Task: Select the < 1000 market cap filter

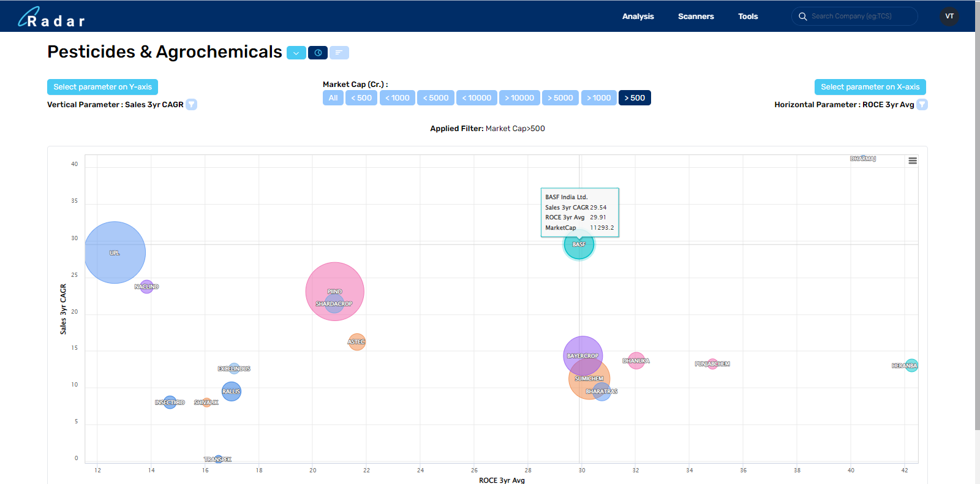Action: [x=398, y=98]
